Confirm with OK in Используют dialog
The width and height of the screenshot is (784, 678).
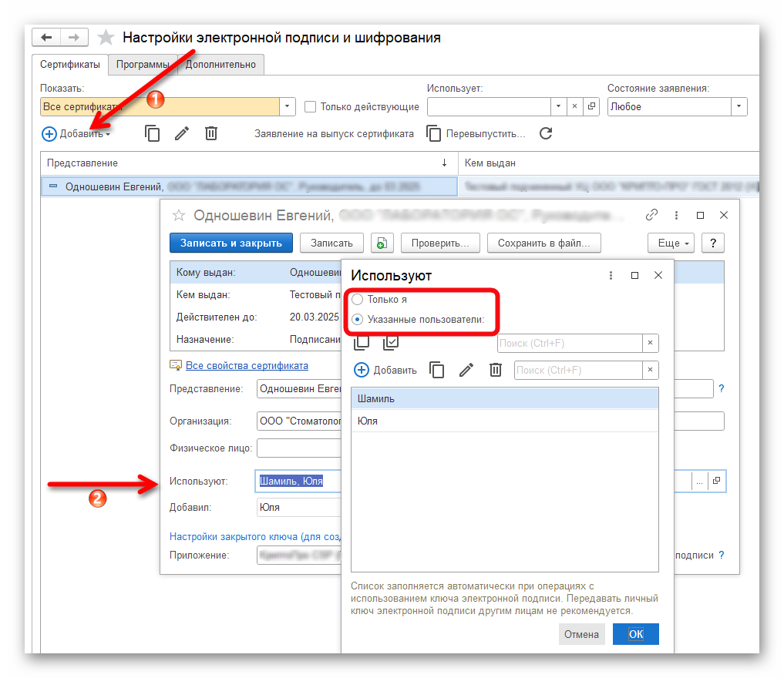tap(635, 634)
